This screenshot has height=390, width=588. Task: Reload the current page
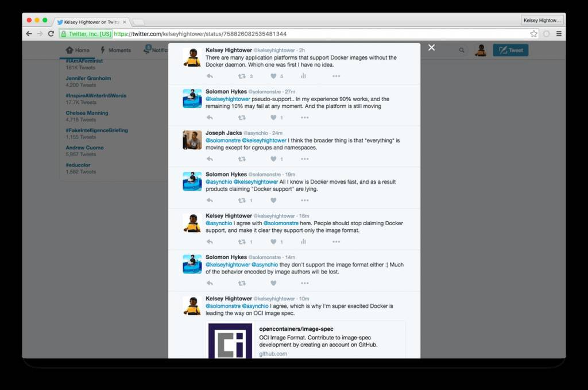51,34
